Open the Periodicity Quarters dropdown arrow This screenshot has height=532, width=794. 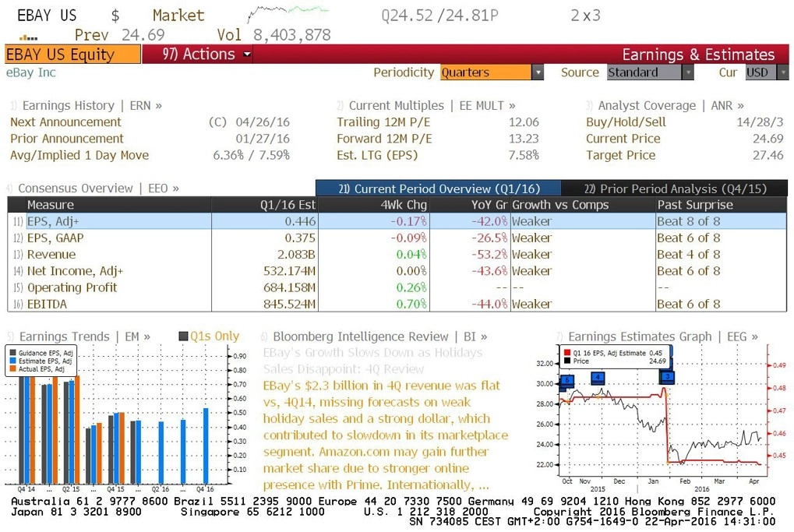(x=538, y=72)
